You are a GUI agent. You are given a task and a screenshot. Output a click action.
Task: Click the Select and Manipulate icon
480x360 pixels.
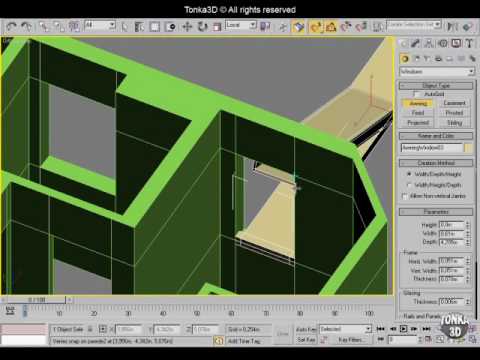click(283, 27)
